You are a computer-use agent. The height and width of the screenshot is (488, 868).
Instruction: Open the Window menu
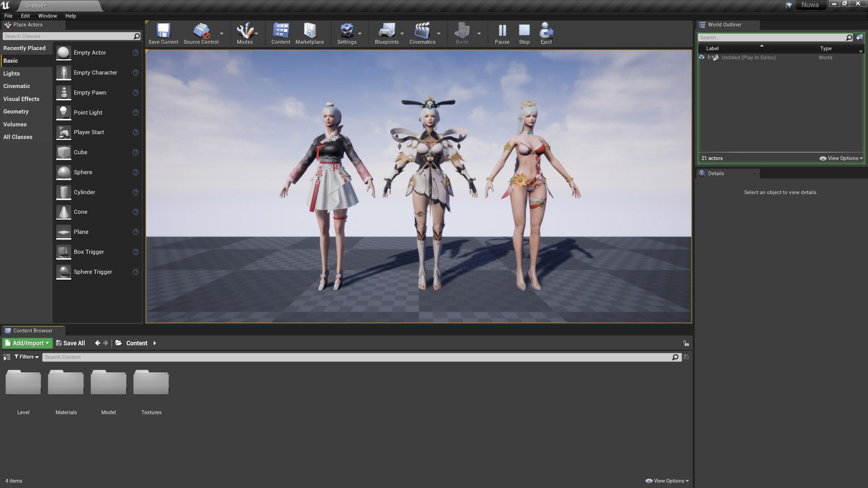pyautogui.click(x=47, y=16)
